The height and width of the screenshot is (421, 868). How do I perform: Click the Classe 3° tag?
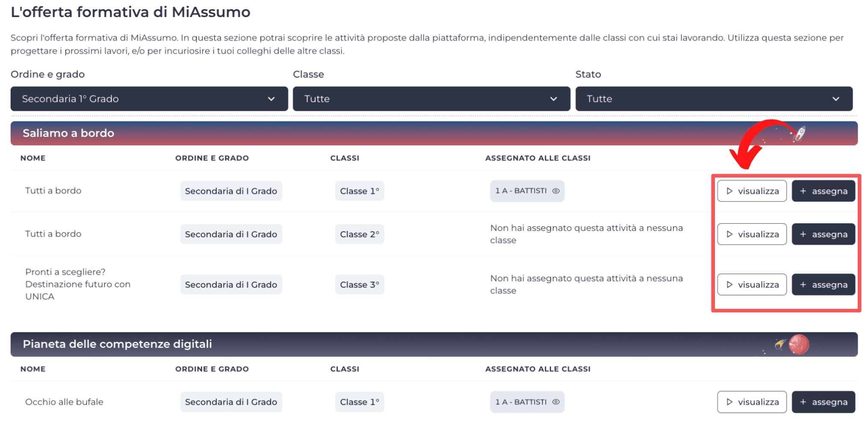coord(359,285)
